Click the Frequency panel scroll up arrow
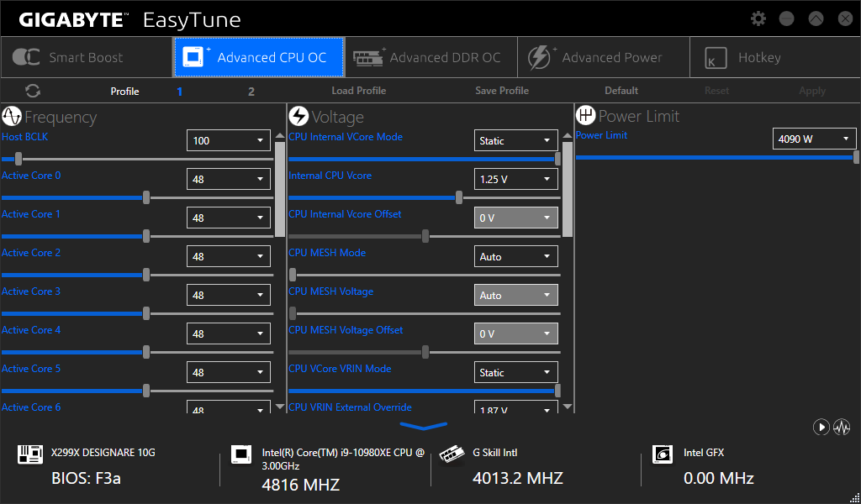This screenshot has height=504, width=861. (x=280, y=135)
